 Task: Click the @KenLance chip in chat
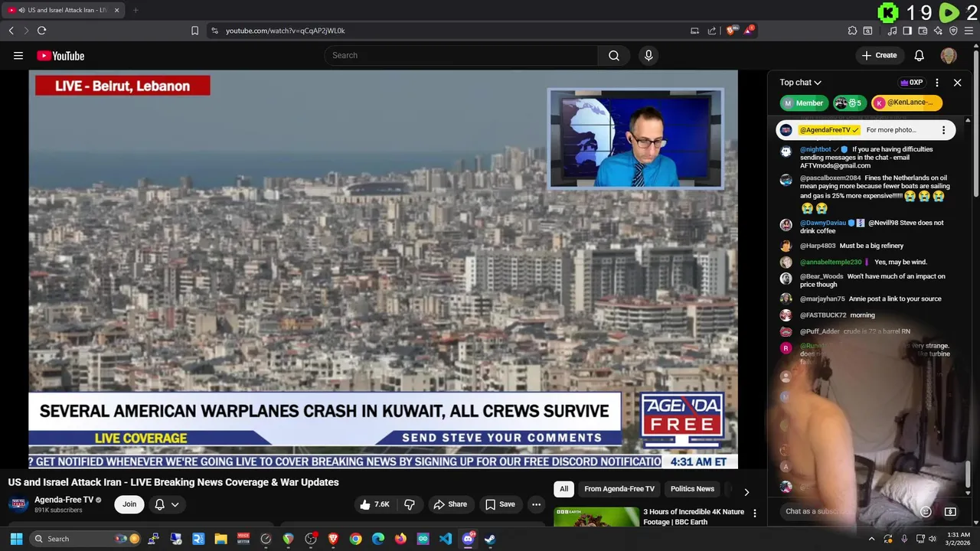point(906,103)
